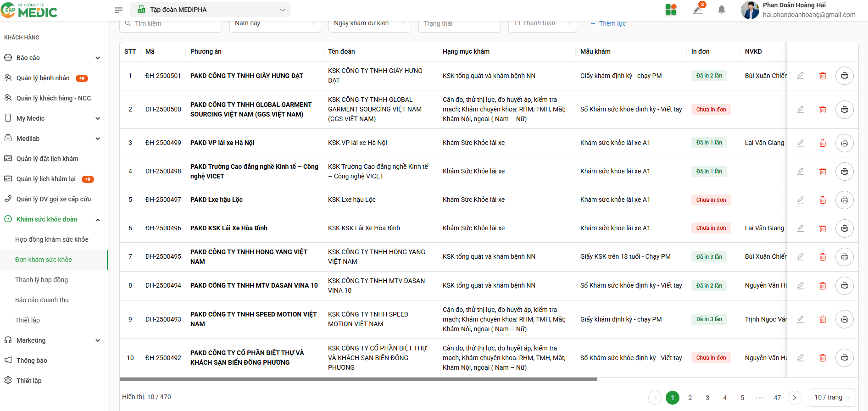The height and width of the screenshot is (411, 868).
Task: Click the pencil icon with badge 3
Action: click(x=698, y=10)
